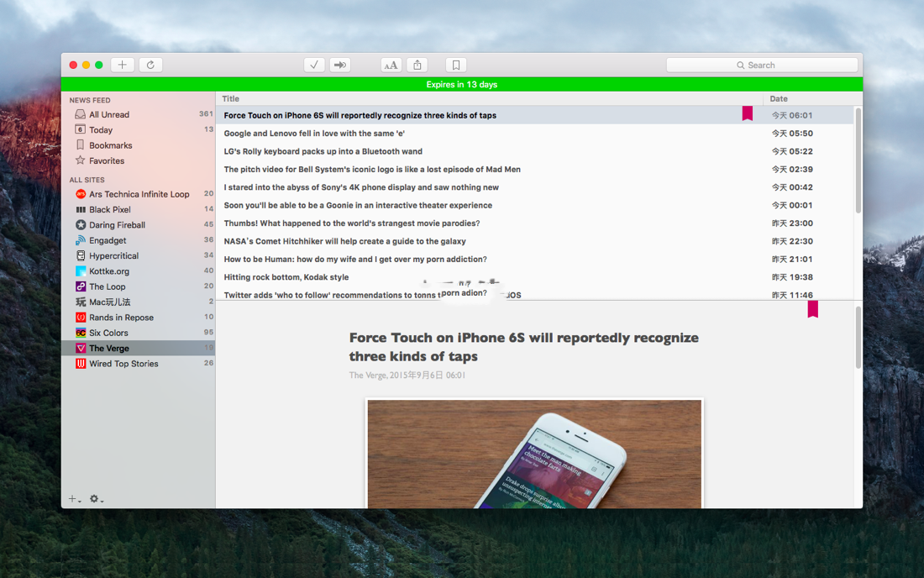The width and height of the screenshot is (924, 578).
Task: Open article 'LG's Rolly keyboard packs up'
Action: (x=323, y=151)
